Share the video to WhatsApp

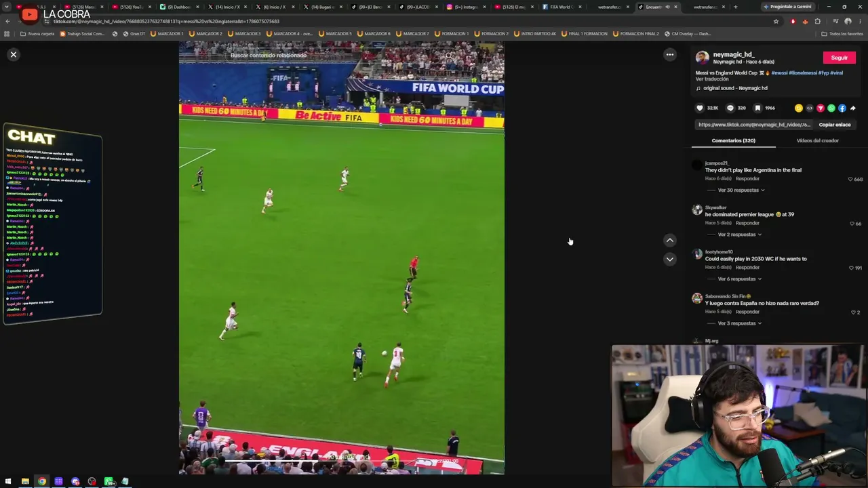point(831,108)
